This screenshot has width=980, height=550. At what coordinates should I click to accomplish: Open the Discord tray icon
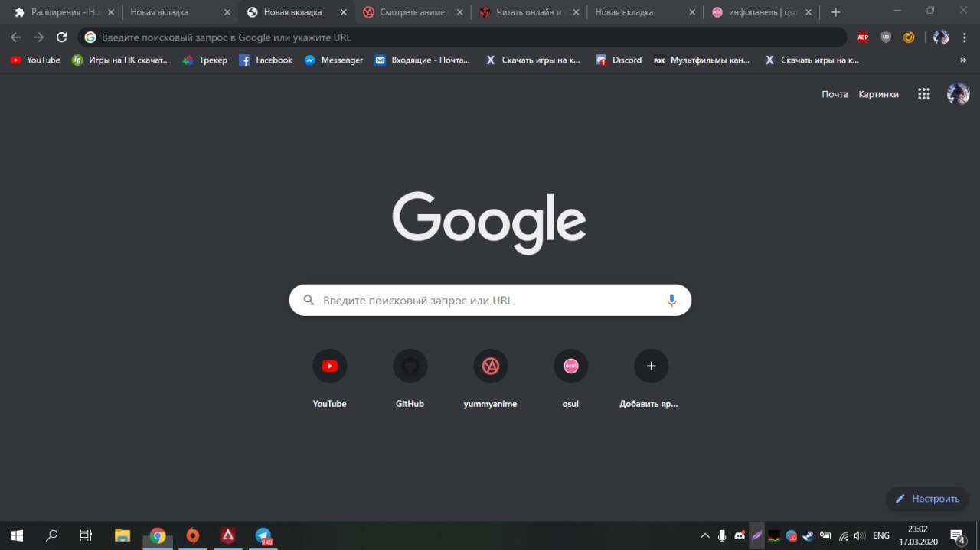740,535
